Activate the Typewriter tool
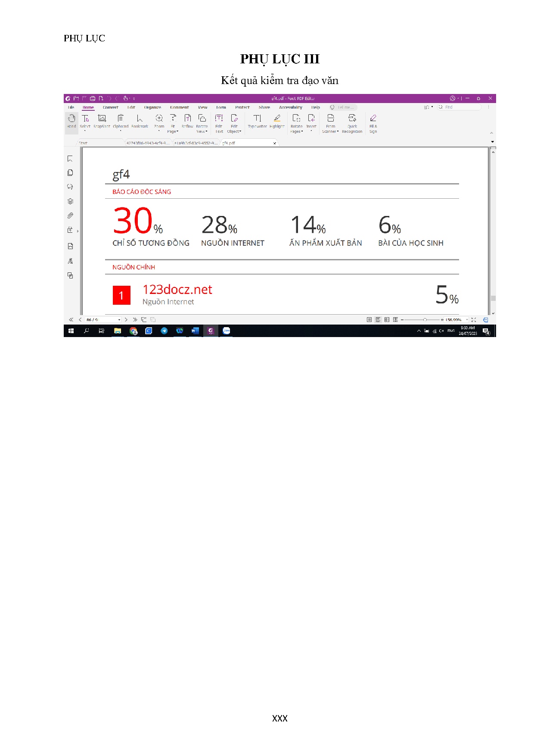 coord(257,119)
